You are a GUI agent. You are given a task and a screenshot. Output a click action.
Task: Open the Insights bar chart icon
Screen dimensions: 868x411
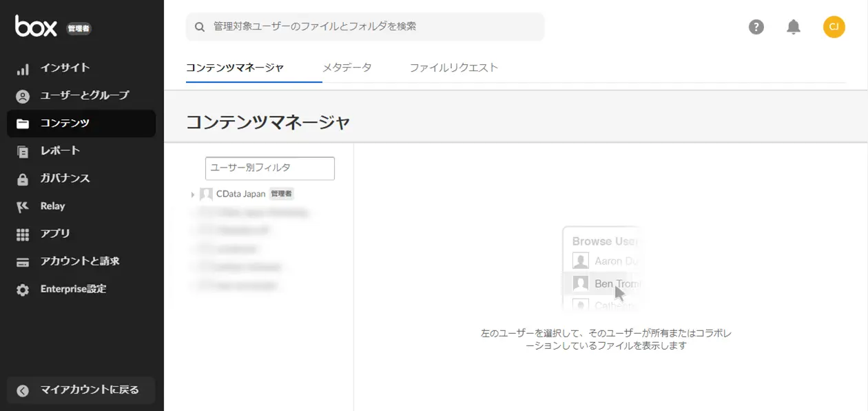[23, 68]
